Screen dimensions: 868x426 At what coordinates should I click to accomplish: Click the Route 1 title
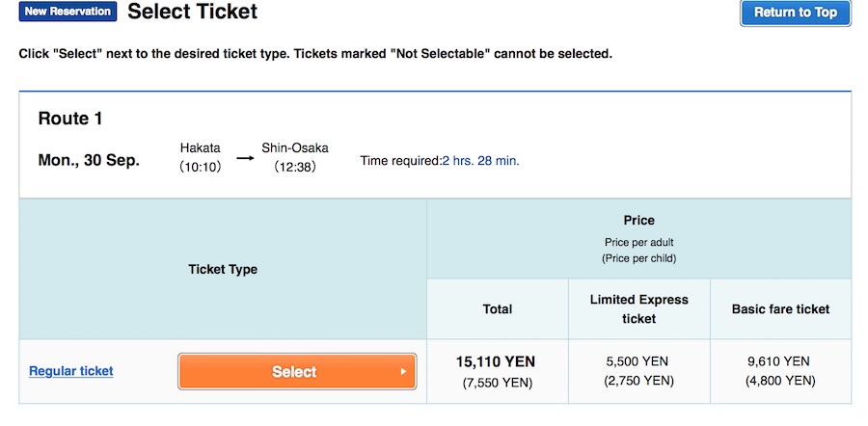[x=70, y=119]
